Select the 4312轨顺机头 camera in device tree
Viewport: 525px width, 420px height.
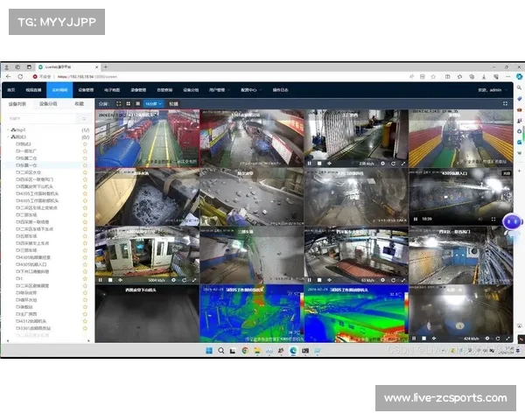pos(31,321)
